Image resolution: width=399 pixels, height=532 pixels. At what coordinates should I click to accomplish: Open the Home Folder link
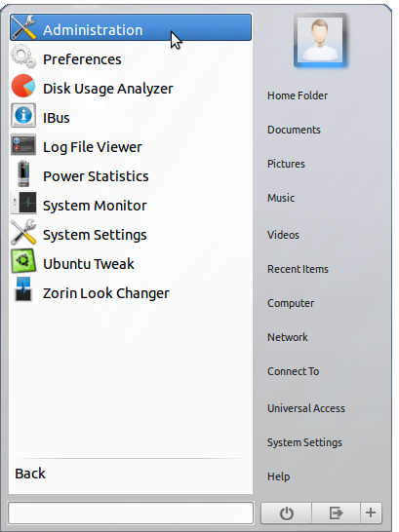tap(298, 95)
